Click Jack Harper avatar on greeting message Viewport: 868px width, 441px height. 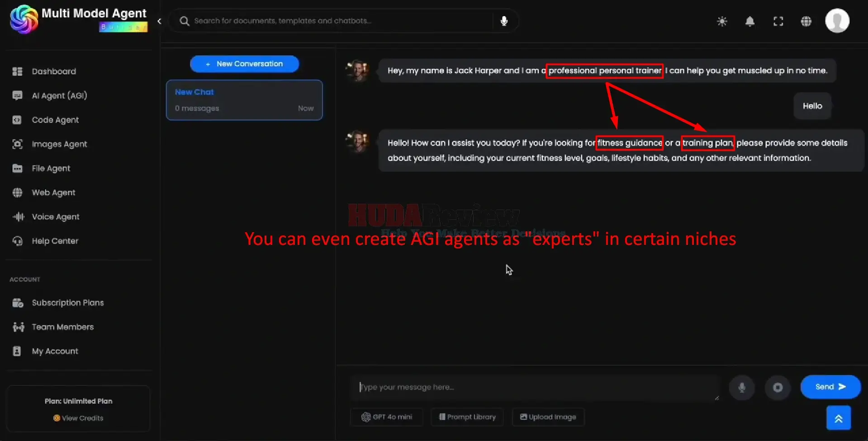[359, 70]
